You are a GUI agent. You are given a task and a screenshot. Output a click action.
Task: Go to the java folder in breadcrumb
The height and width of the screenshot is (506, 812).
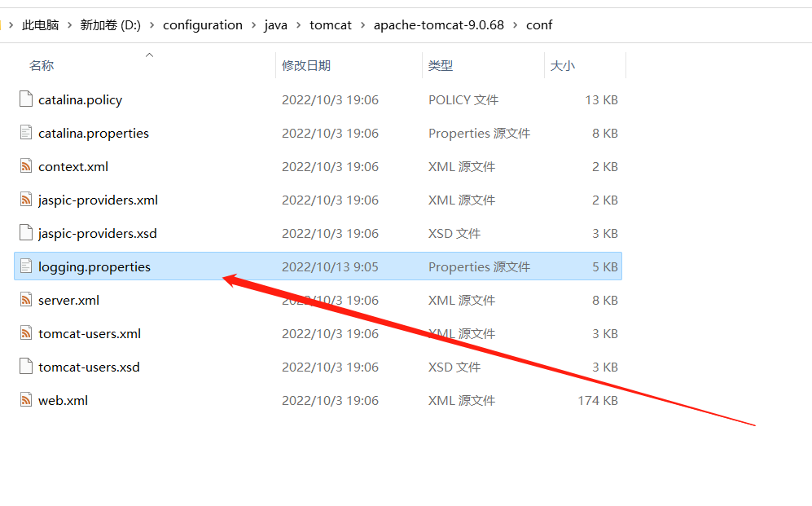pos(276,25)
